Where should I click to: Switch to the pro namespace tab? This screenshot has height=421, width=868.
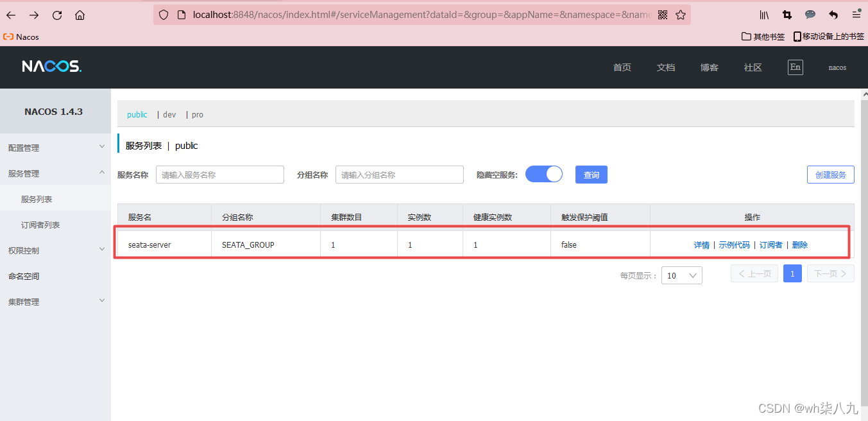point(198,115)
